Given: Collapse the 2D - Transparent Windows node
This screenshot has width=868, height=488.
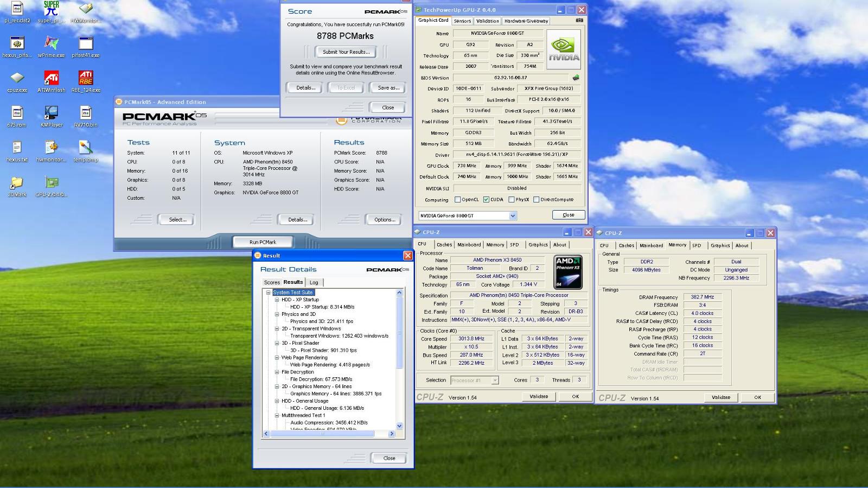Looking at the screenshot, I should 277,328.
